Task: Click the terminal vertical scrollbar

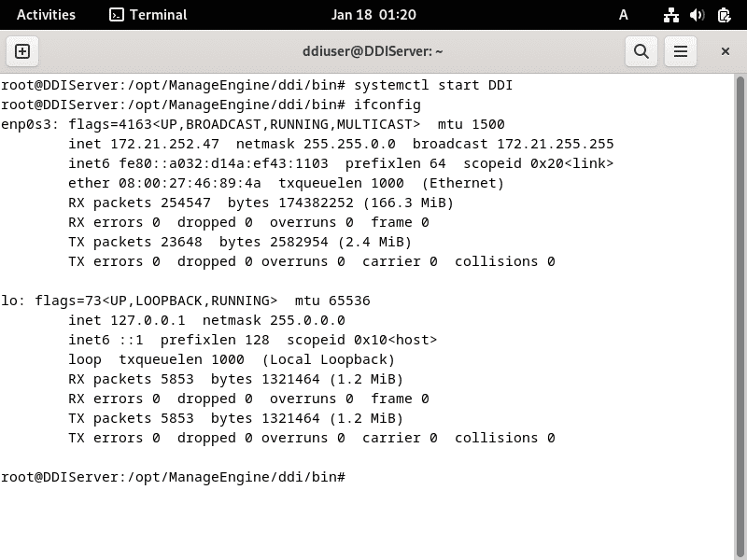Action: point(740,316)
